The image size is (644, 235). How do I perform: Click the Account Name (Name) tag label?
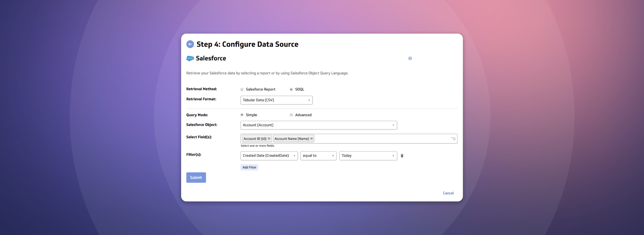[x=291, y=139]
